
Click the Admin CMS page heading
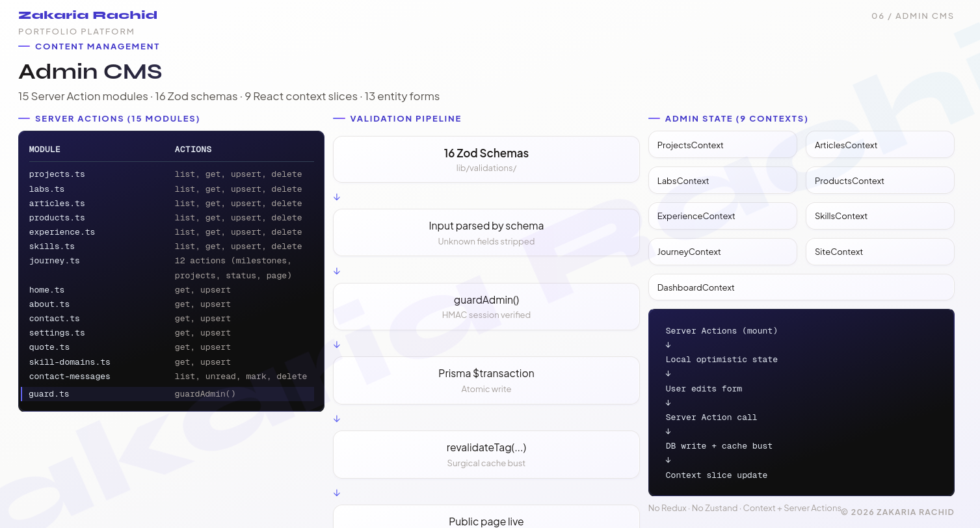click(90, 72)
